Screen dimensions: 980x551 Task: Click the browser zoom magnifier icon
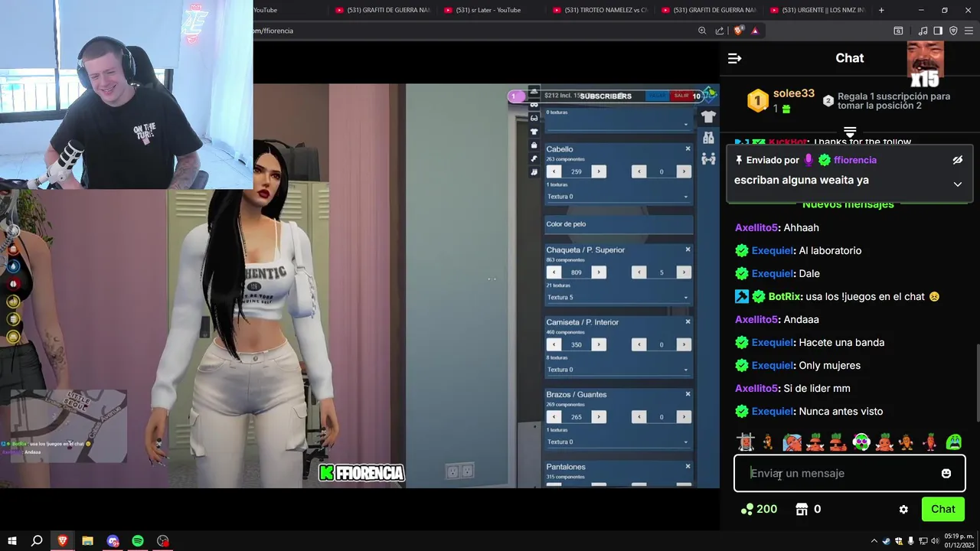(702, 31)
